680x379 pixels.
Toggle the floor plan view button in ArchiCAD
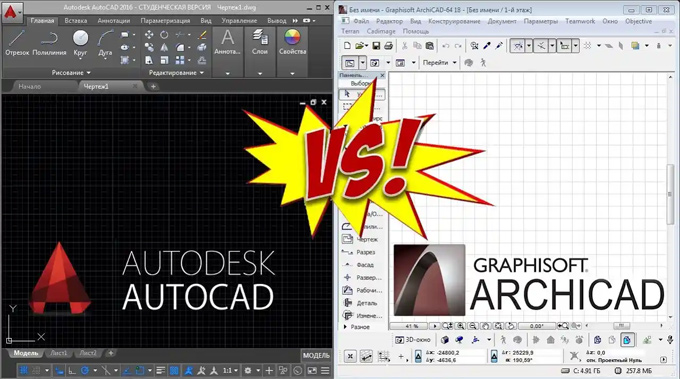(x=349, y=63)
